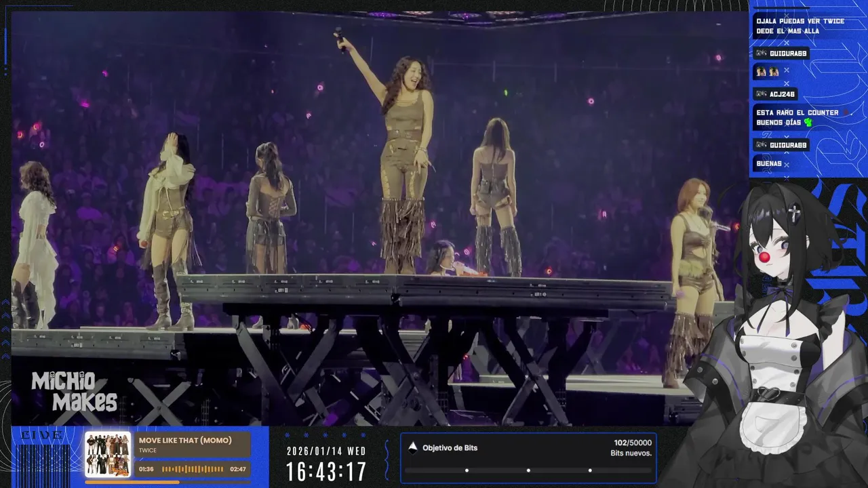This screenshot has height=488, width=868.
Task: Click the badge icon beside username ACJ246
Action: coord(762,94)
